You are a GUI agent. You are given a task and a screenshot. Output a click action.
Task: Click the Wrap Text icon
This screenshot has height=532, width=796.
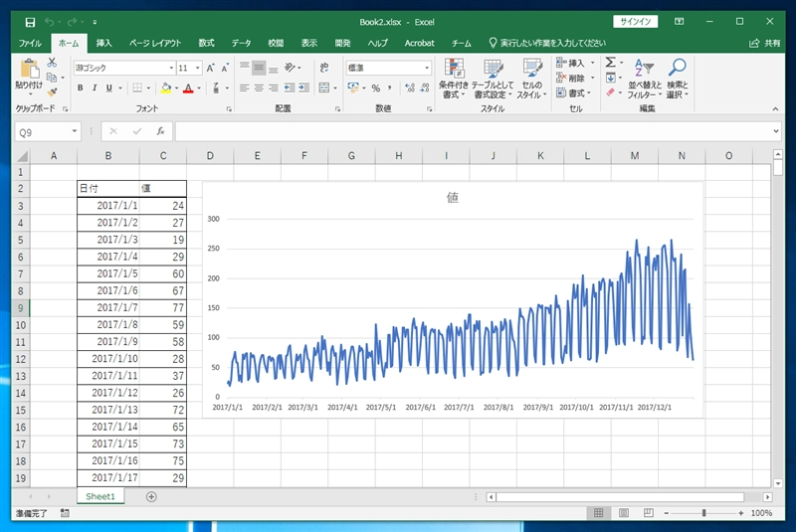tap(324, 68)
